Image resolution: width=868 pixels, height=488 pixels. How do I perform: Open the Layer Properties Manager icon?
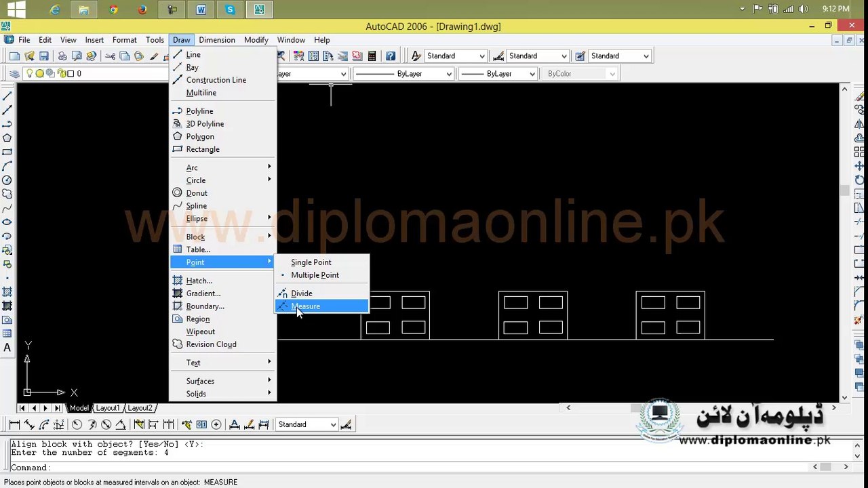tap(14, 74)
